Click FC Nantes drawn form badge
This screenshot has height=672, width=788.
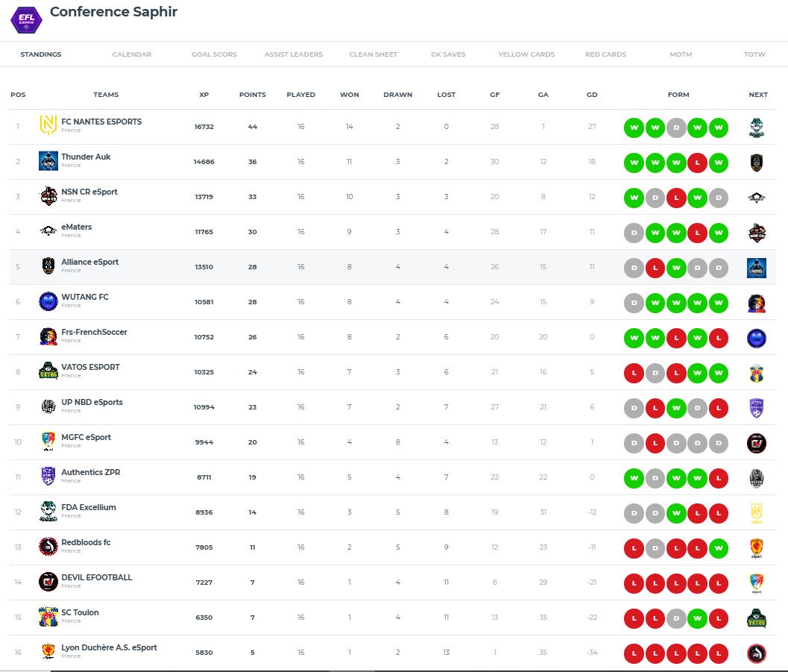pos(676,128)
